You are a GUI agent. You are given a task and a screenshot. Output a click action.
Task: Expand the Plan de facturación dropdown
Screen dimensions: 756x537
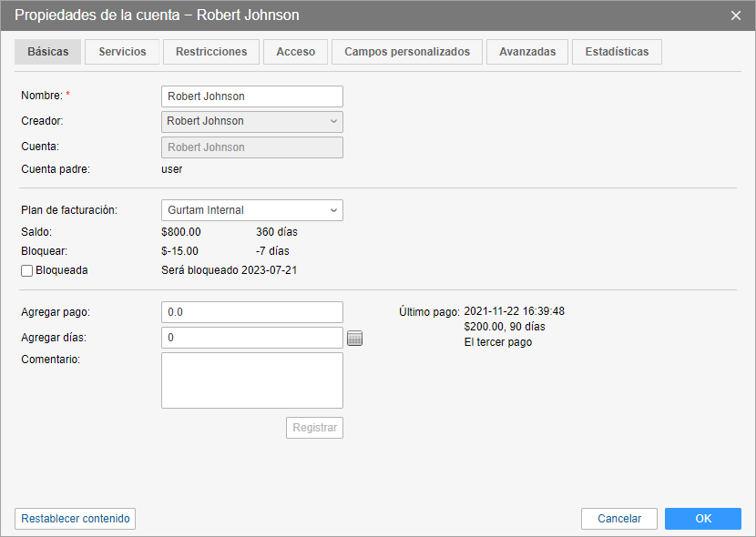point(251,210)
